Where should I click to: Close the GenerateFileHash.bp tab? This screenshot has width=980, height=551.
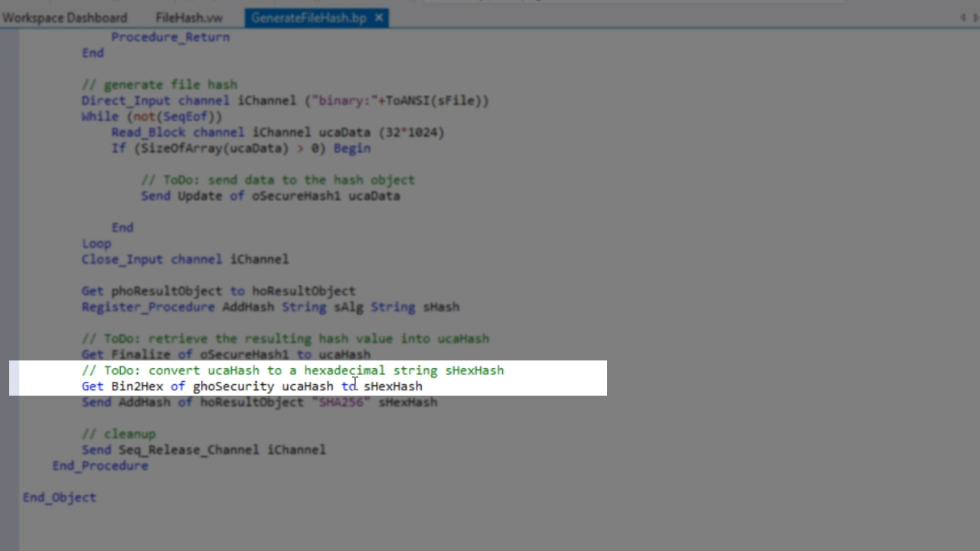tap(379, 18)
